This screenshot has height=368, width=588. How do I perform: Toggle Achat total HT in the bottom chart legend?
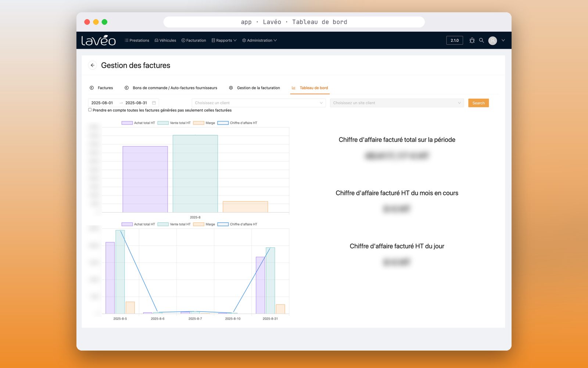(x=138, y=224)
